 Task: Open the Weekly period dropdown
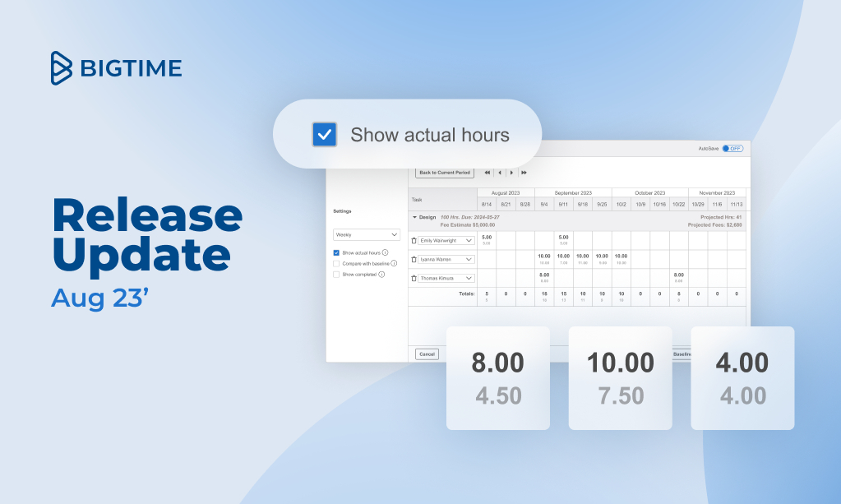(367, 235)
